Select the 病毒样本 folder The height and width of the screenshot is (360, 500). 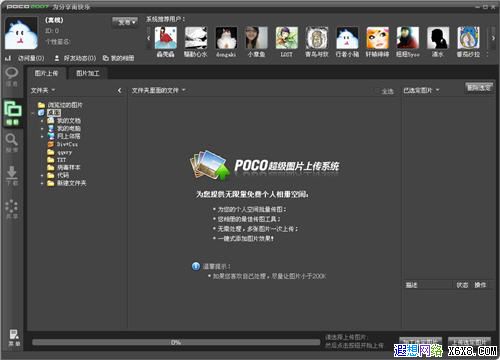[x=69, y=167]
